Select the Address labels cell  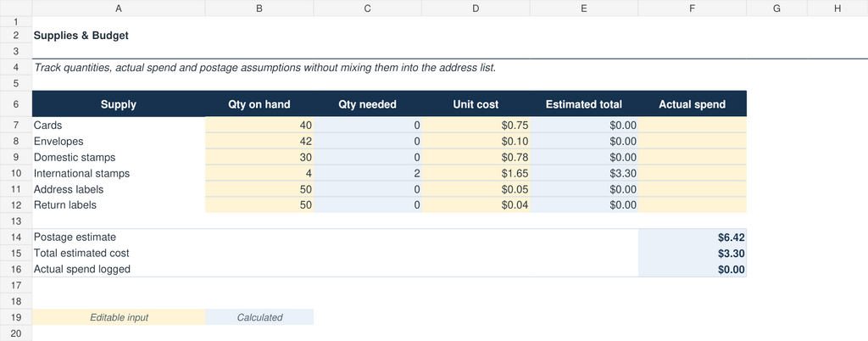[119, 189]
